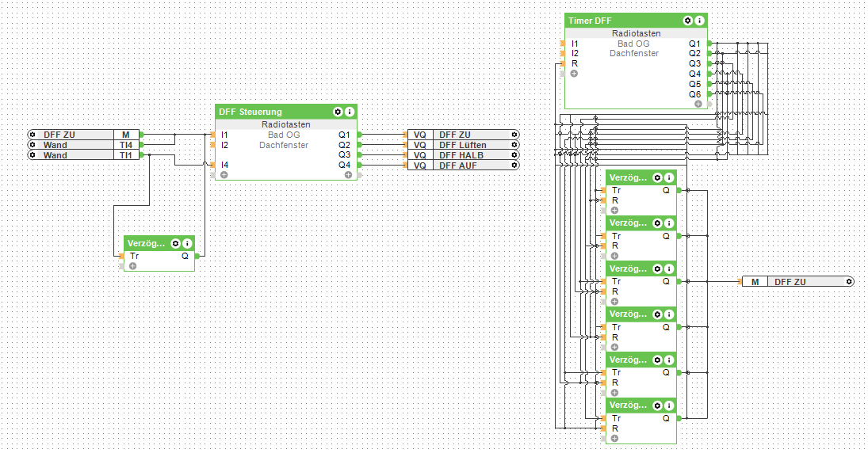The width and height of the screenshot is (868, 453).
Task: Click Dachfenster text inside Timer DFF block
Action: pyautogui.click(x=634, y=53)
